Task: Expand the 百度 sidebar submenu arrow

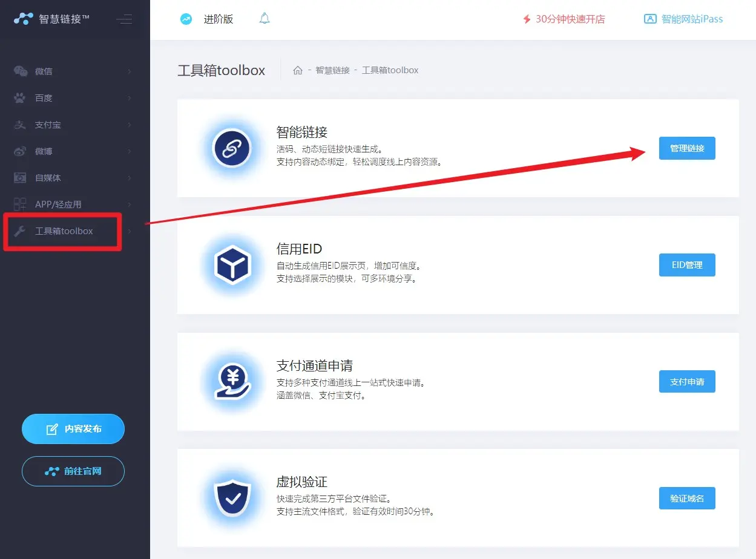Action: coord(130,98)
